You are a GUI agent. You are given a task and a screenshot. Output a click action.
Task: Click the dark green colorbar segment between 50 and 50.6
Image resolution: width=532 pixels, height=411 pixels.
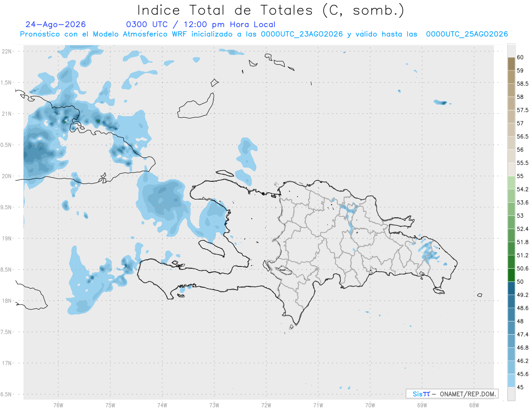(511, 275)
